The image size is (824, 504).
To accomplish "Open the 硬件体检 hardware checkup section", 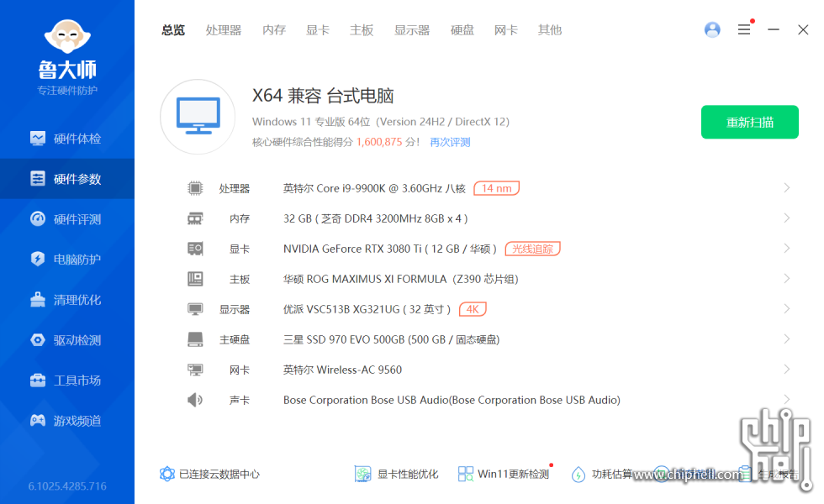I will (66, 139).
